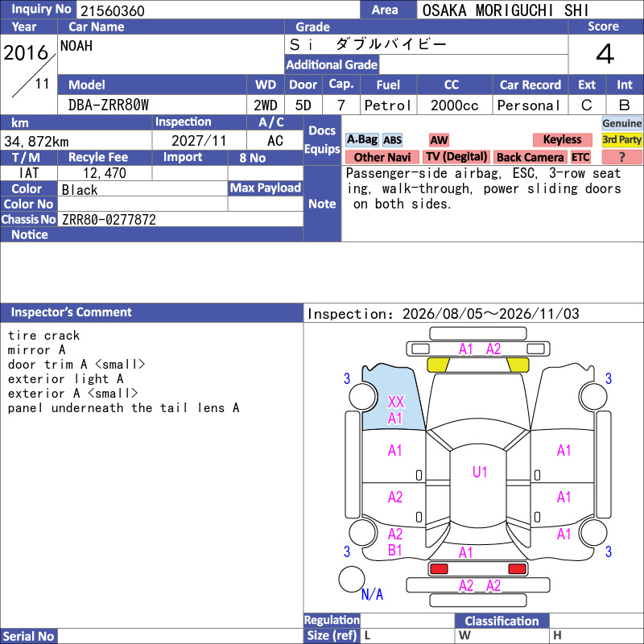Click the car name NOAH
644x644 pixels.
[x=76, y=46]
